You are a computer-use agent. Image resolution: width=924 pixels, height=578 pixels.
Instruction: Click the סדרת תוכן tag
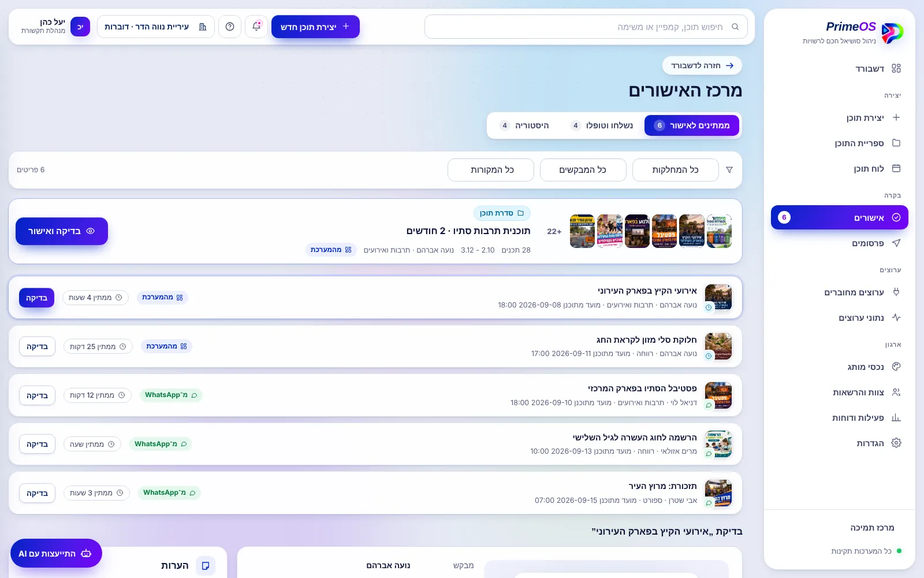coord(502,213)
